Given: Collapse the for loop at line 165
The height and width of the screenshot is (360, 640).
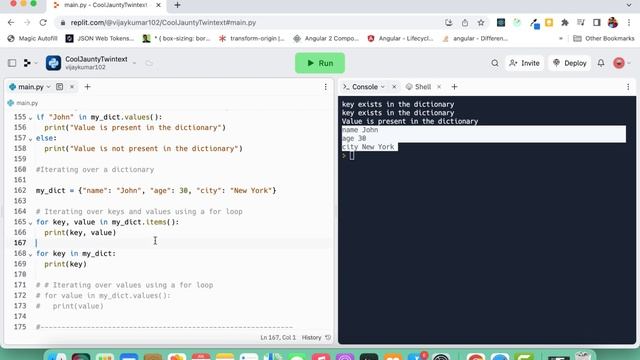Looking at the screenshot, I should (x=31, y=223).
